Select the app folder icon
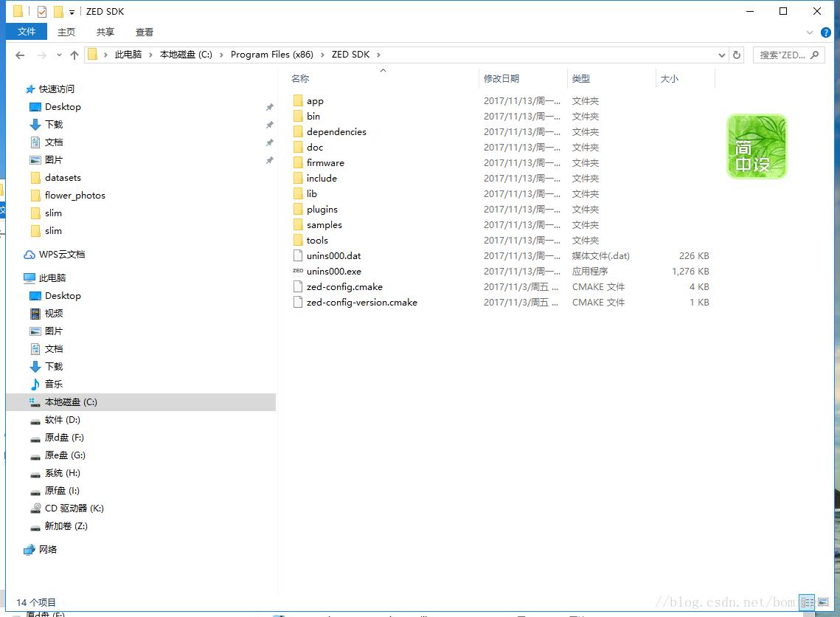 point(298,101)
